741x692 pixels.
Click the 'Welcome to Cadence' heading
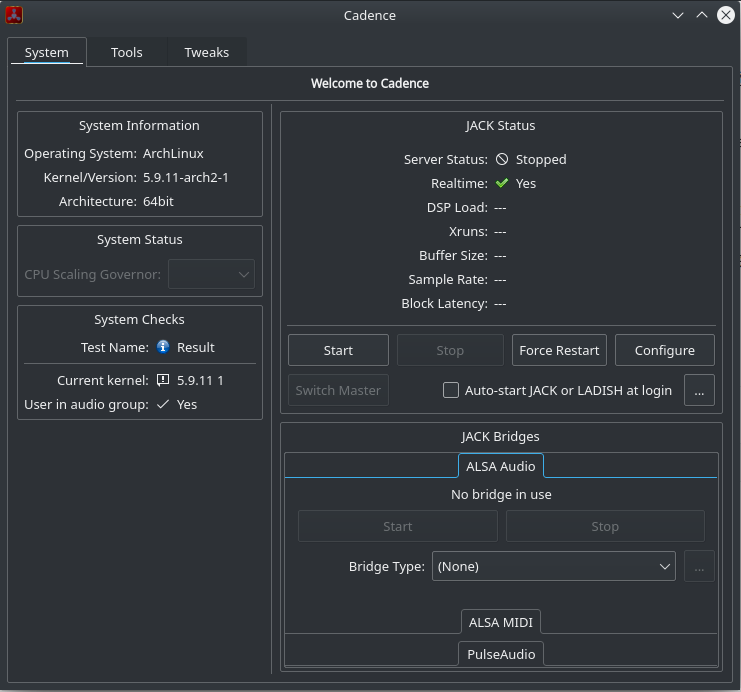(x=370, y=83)
